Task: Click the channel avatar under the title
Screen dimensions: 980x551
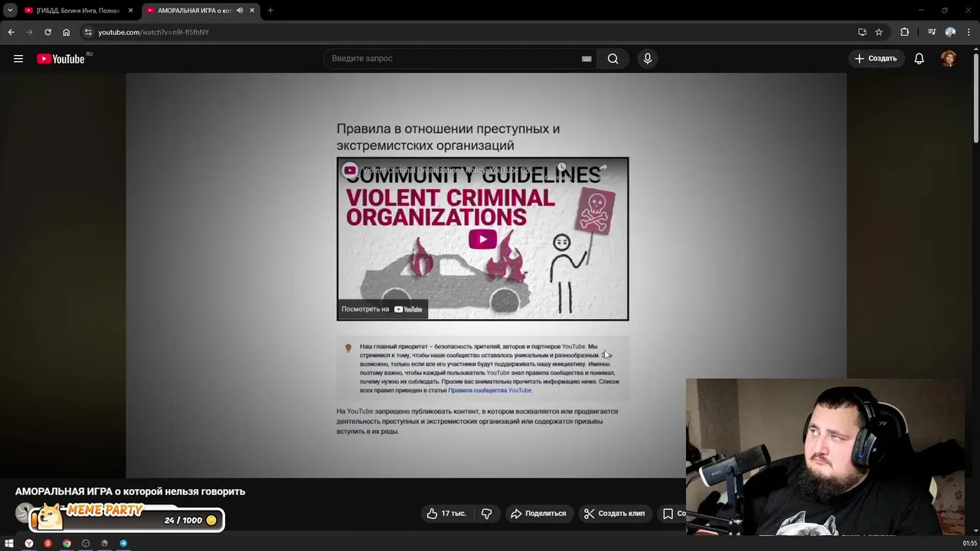Action: coord(23,513)
